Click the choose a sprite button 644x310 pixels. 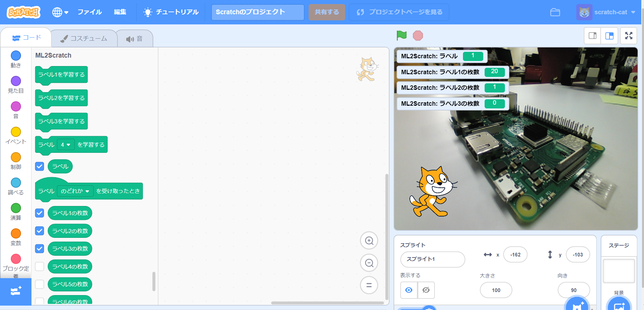coord(578,305)
